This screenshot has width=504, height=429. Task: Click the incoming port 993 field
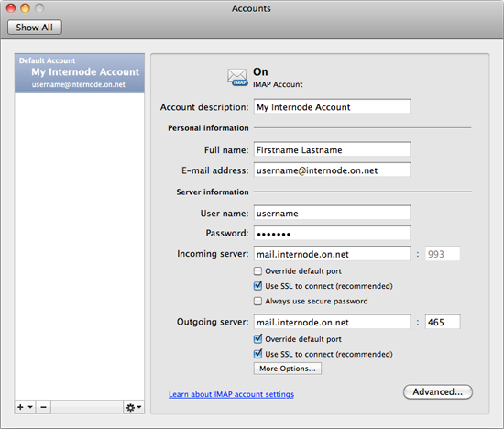443,254
